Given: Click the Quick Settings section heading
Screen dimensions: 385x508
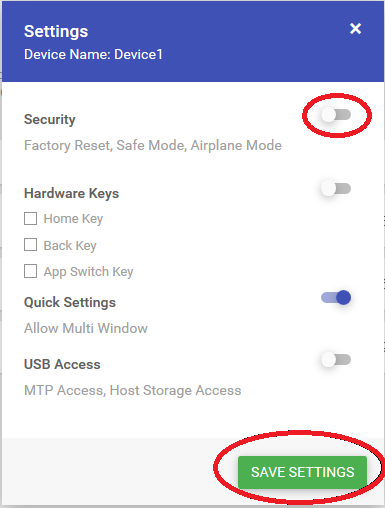Looking at the screenshot, I should (x=70, y=303).
